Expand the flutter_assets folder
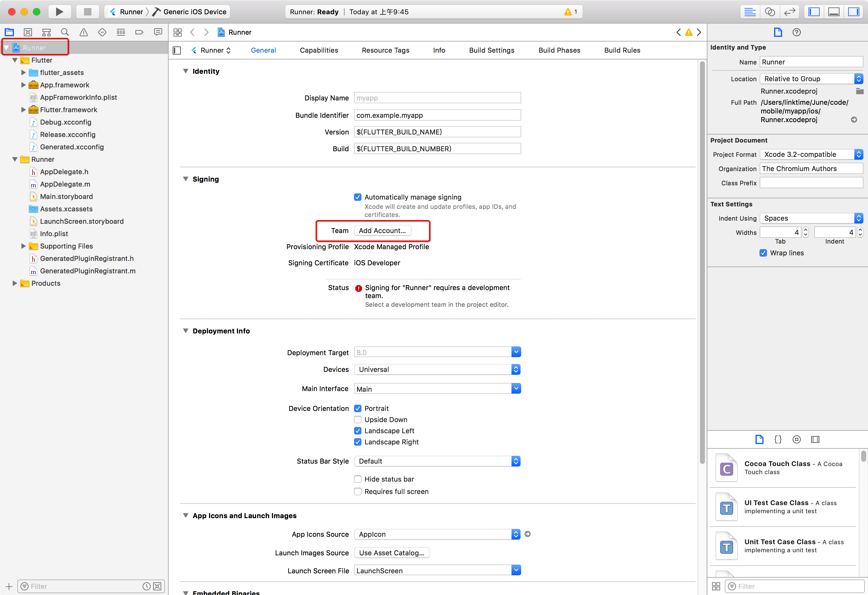 24,73
